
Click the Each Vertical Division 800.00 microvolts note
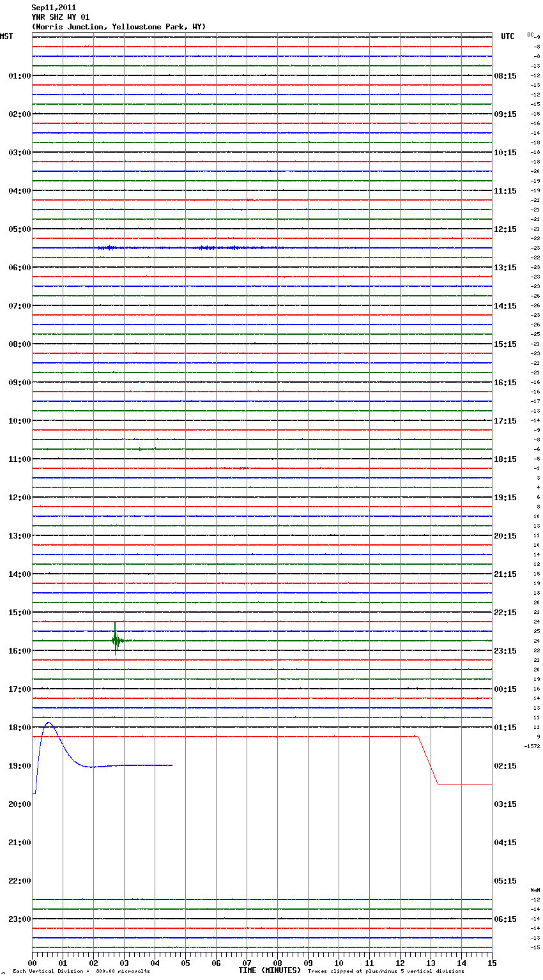pyautogui.click(x=82, y=971)
